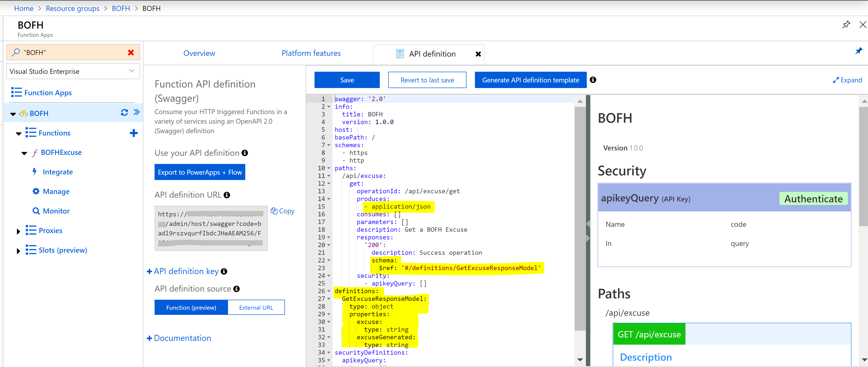Viewport: 868px width, 367px height.
Task: Clear the search box with the red X
Action: click(x=131, y=53)
